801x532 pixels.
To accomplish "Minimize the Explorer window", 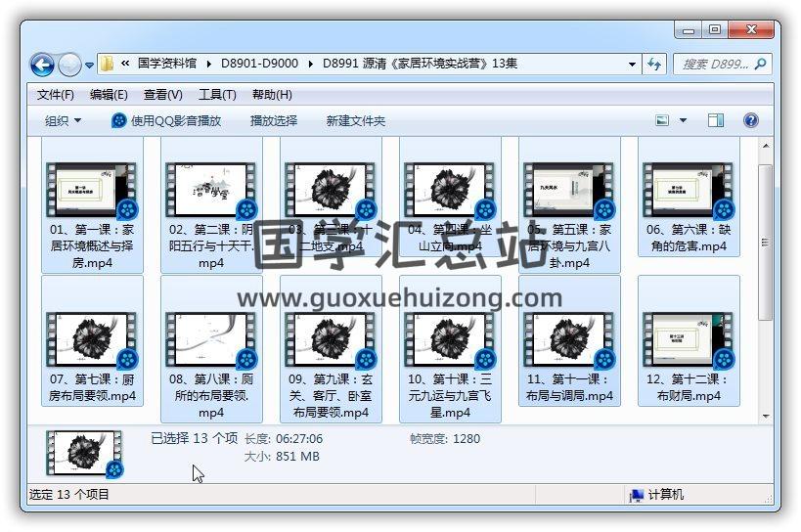I will pyautogui.click(x=688, y=29).
